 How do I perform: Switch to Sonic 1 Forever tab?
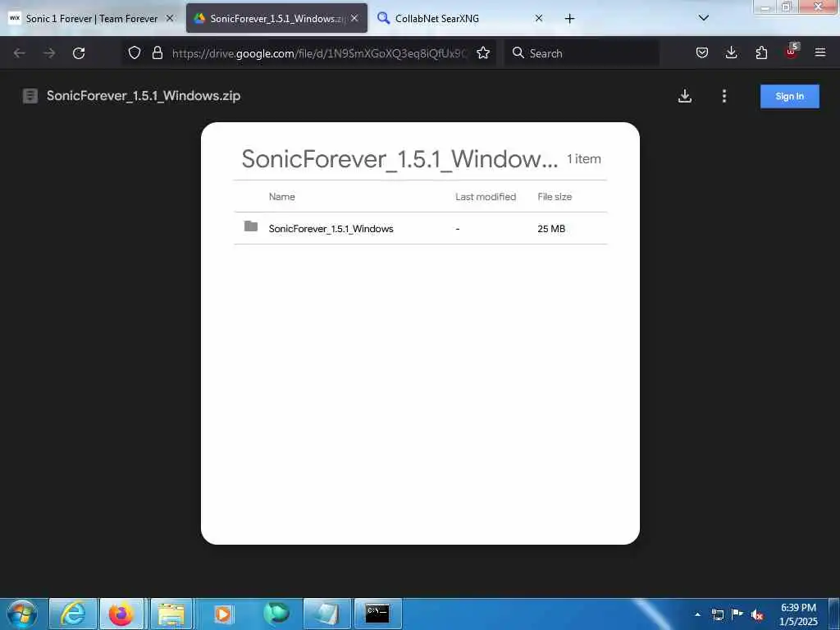click(x=92, y=18)
